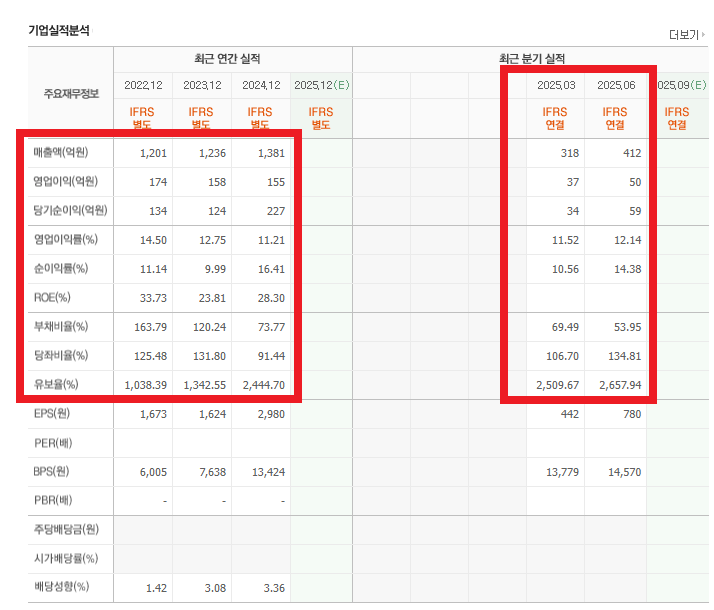Select the 최근 연간 실적 header
714x610 pixels.
click(232, 59)
